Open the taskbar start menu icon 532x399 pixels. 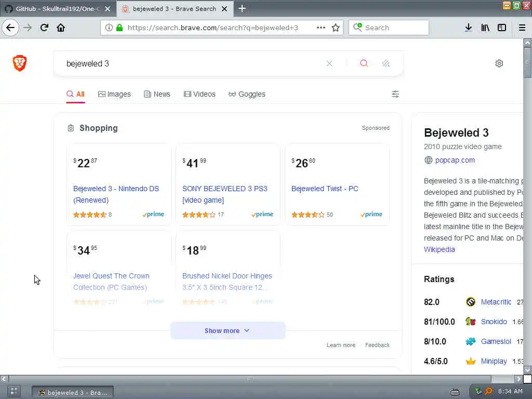[x=14, y=391]
